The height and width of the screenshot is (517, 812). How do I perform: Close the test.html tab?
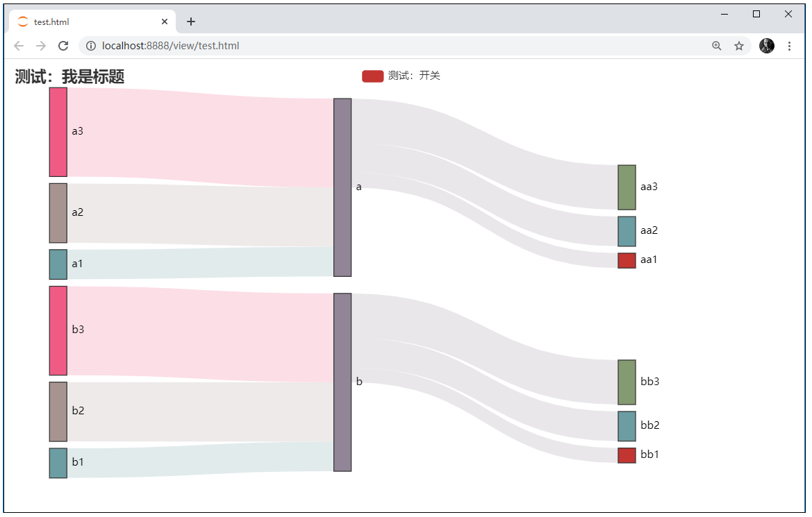[165, 22]
